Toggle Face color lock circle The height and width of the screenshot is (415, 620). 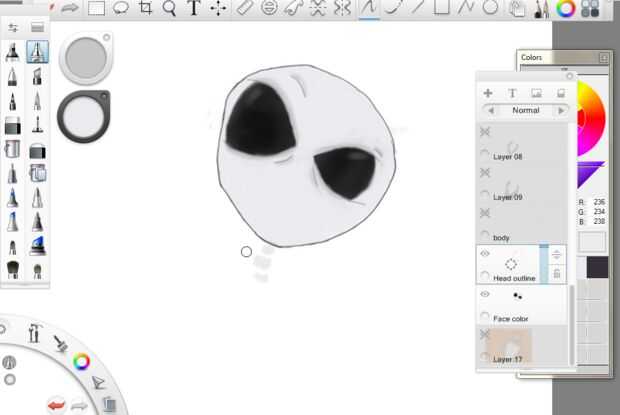484,316
